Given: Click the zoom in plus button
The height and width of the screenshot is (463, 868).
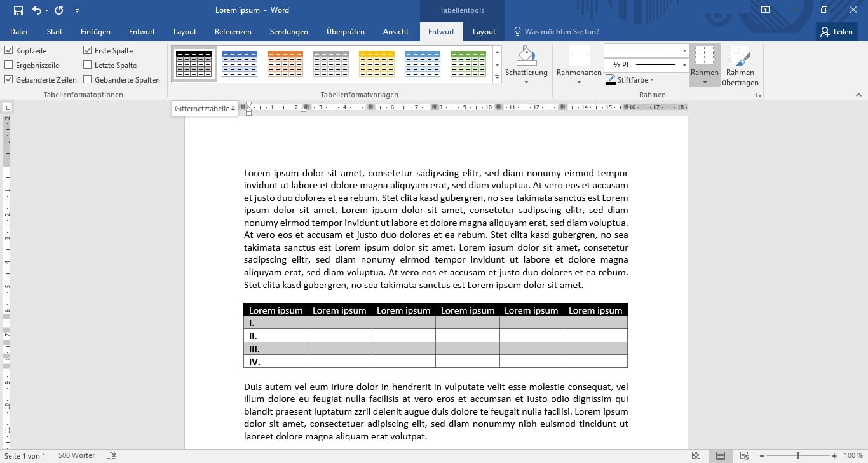Looking at the screenshot, I should point(834,455).
